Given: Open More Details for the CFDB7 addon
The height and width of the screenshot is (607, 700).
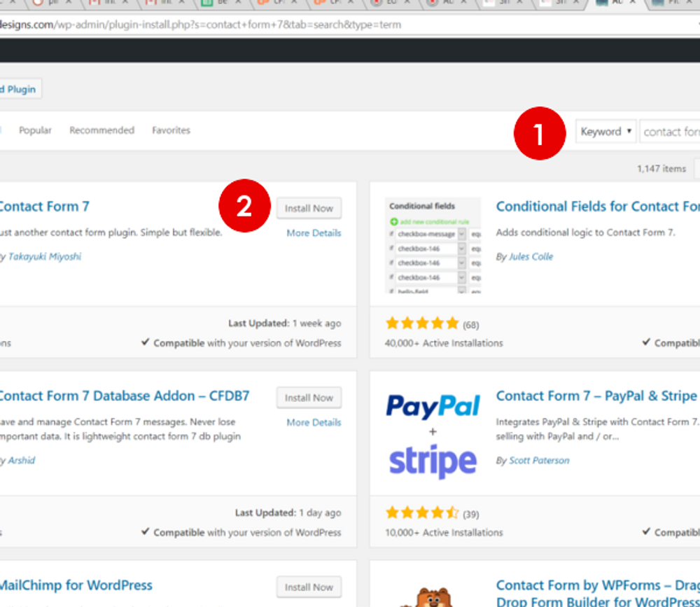Looking at the screenshot, I should [314, 422].
